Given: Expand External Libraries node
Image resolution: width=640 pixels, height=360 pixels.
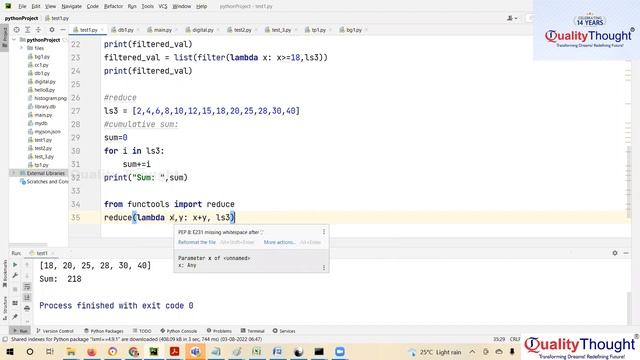Looking at the screenshot, I should [x=15, y=173].
